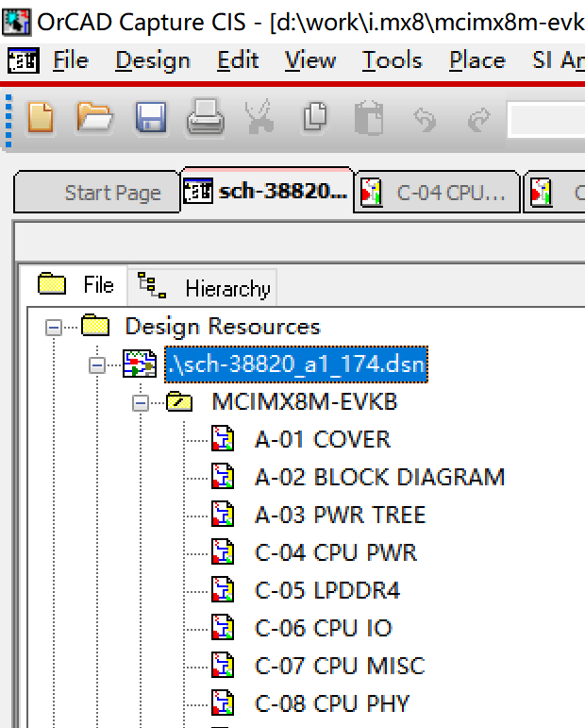Select the C-08 CPU PHY label
Image resolution: width=585 pixels, height=728 pixels.
[x=332, y=703]
